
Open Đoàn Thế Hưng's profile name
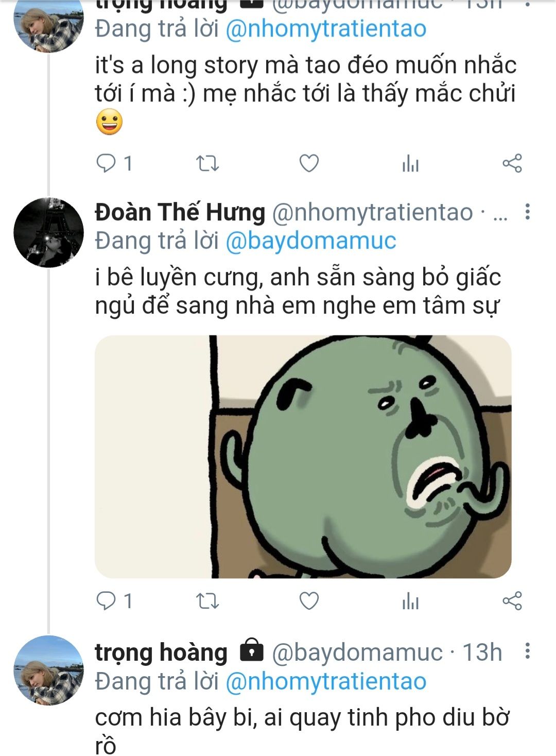coord(180,212)
